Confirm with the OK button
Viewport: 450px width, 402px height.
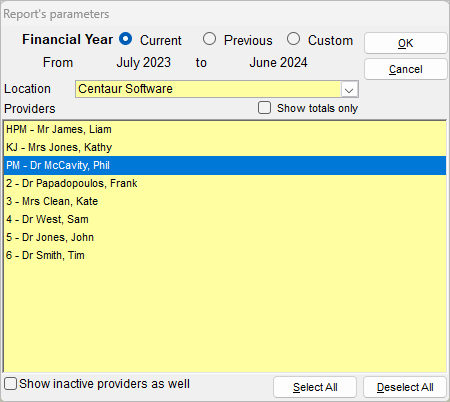pos(405,43)
